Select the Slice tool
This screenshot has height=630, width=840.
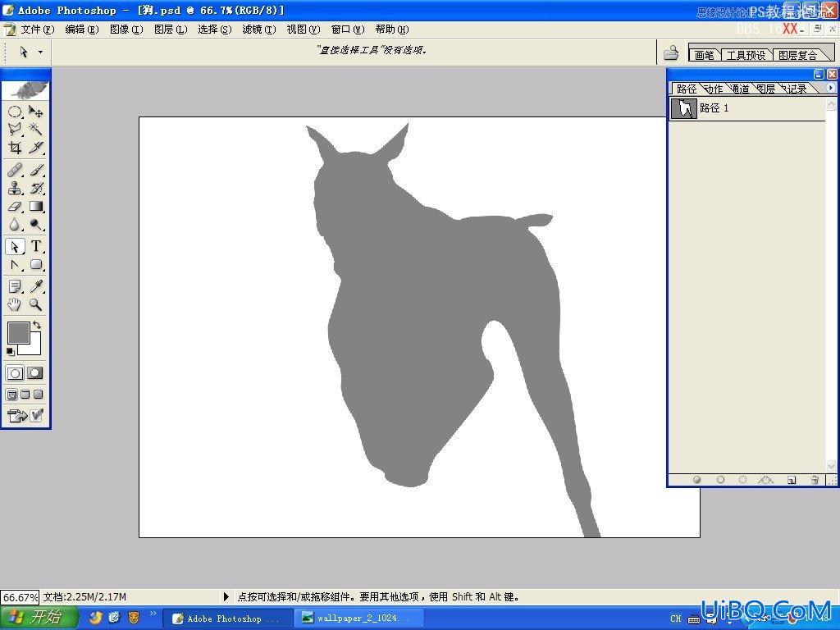36,148
